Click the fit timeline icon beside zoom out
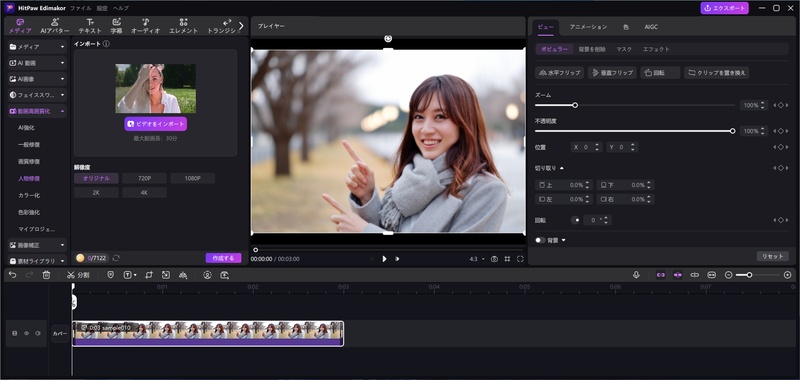Viewport: 800px width, 380px height. pos(712,275)
